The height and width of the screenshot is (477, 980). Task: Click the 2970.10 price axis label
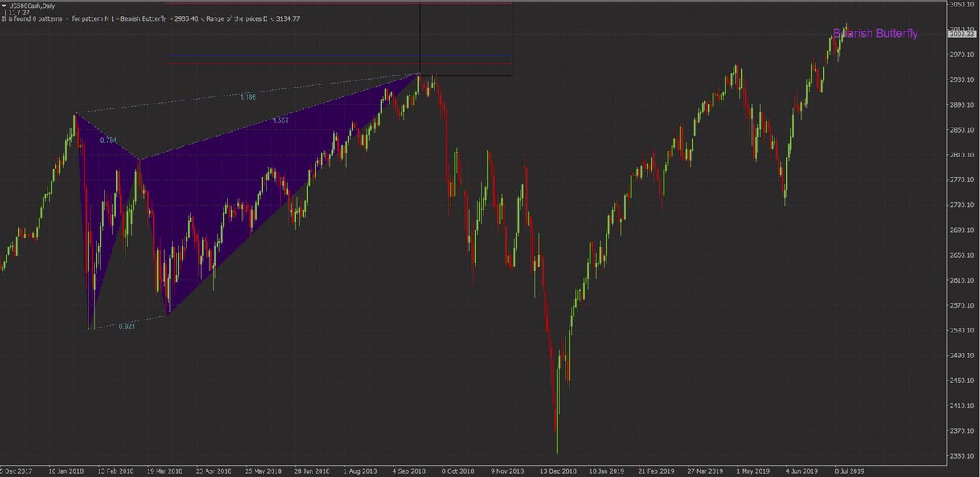click(x=962, y=55)
